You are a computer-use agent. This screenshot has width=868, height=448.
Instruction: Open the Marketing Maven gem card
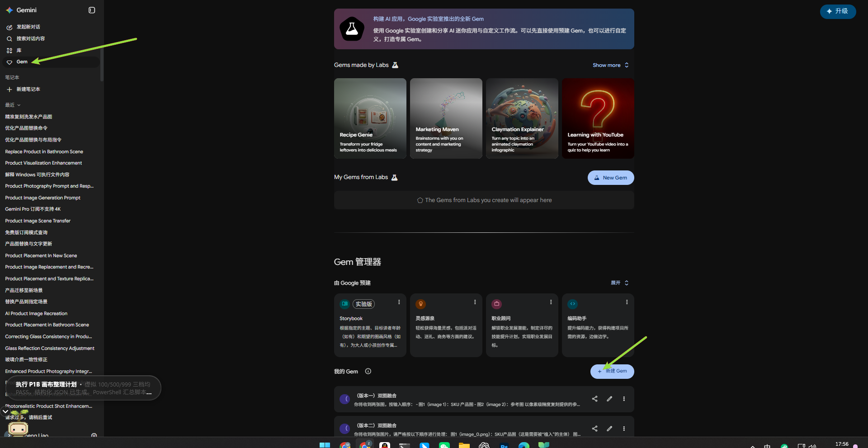click(446, 118)
